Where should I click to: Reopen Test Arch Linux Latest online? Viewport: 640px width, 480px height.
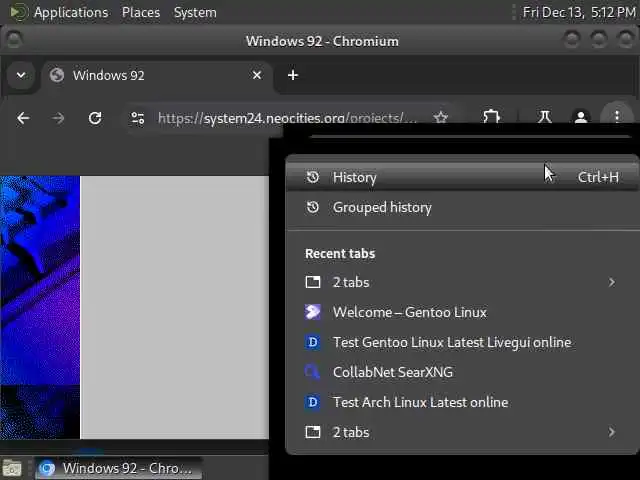click(462, 402)
